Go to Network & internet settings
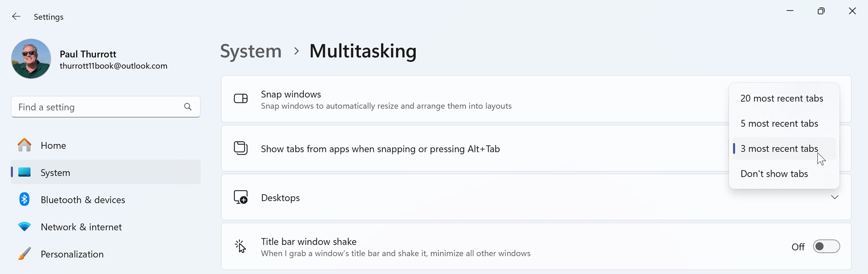Screen dimensions: 868x274 (81, 227)
